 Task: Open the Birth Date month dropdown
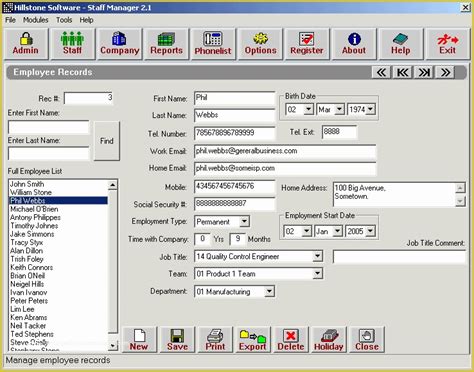[x=339, y=109]
